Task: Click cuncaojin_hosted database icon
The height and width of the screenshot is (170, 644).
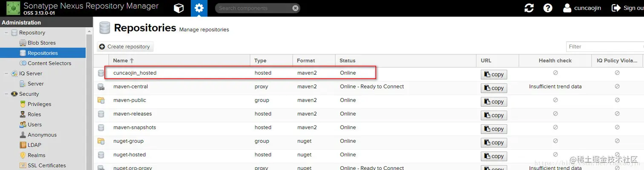Action: coord(101,73)
